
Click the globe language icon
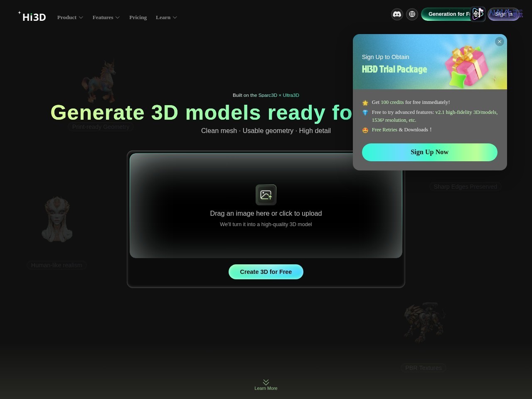(x=412, y=14)
